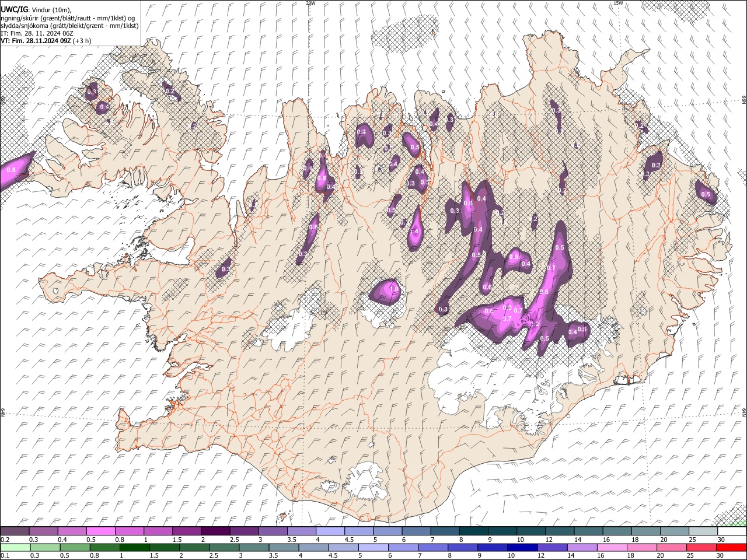The height and width of the screenshot is (560, 747).
Task: Click the 0.8 value in the purple patch over the western sea
Action: click(x=11, y=170)
